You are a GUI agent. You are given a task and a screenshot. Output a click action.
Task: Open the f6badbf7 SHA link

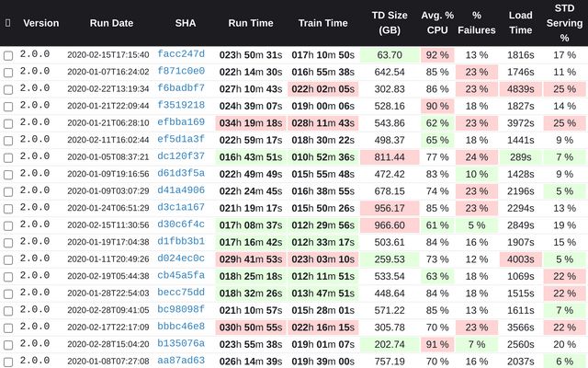[181, 89]
